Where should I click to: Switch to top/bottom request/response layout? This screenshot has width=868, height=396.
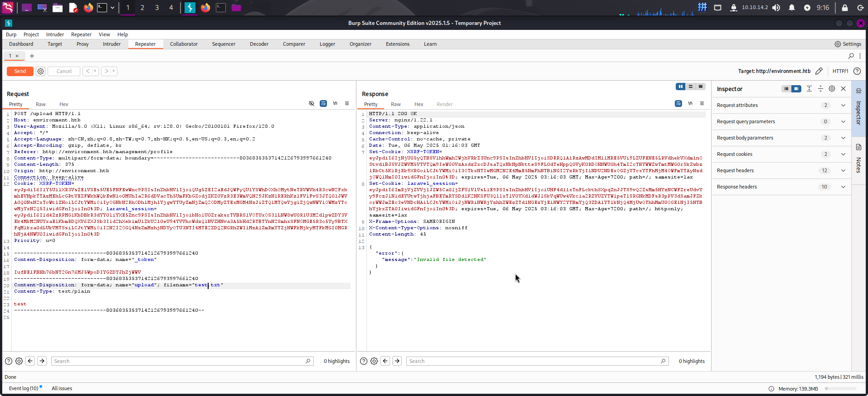tap(691, 87)
